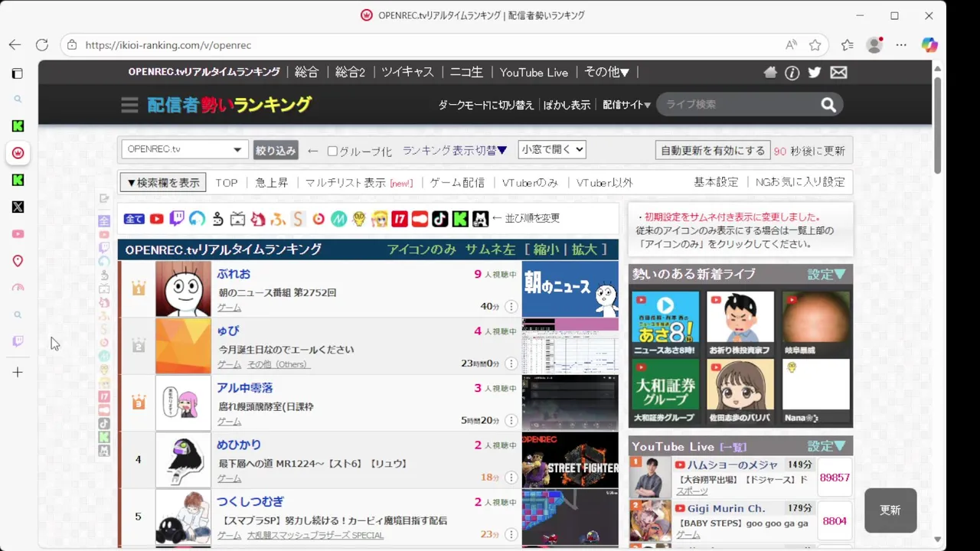Viewport: 980px width, 551px height.
Task: Click 拡大 to enlarge thumbnails
Action: pos(584,249)
